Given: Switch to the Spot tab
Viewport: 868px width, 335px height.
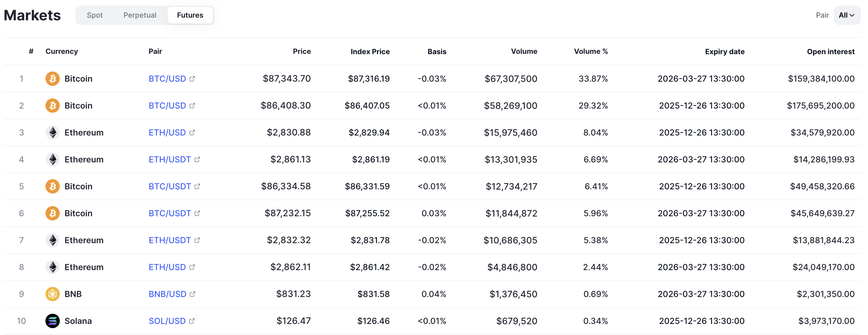Looking at the screenshot, I should click(95, 15).
